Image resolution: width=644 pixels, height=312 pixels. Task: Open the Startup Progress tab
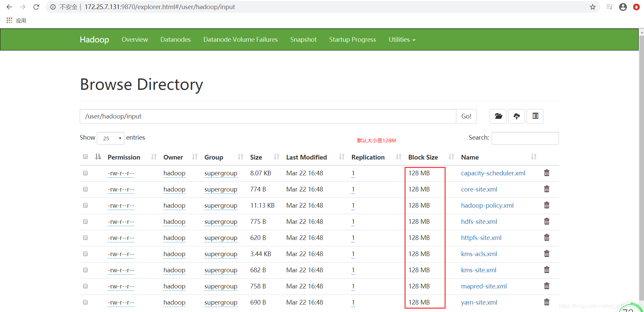point(352,39)
